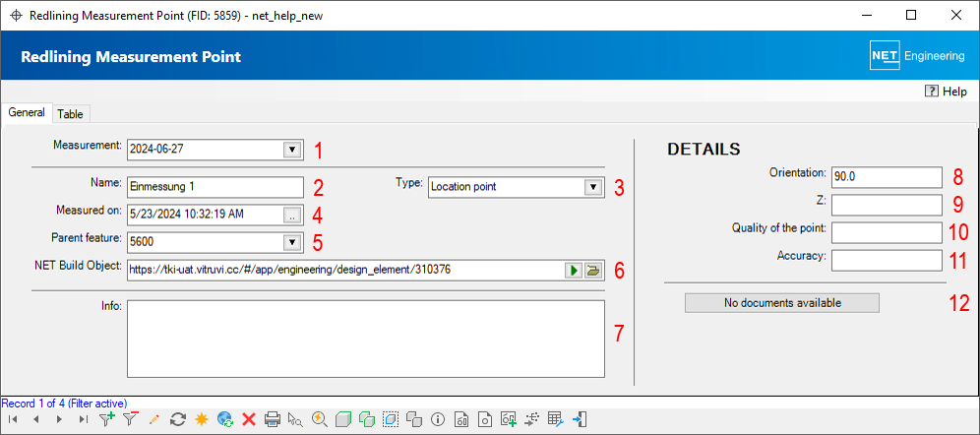980x435 pixels.
Task: Click the exit door arrow icon
Action: [580, 419]
